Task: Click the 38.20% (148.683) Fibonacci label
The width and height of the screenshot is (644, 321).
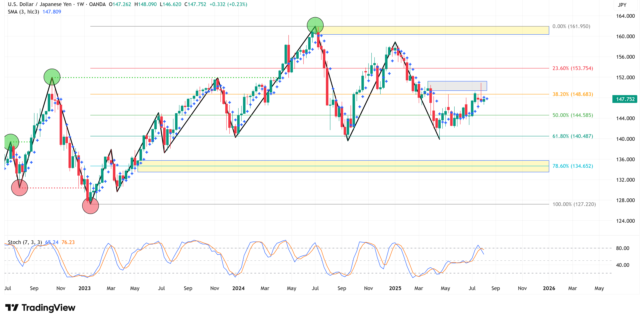Action: (x=572, y=94)
